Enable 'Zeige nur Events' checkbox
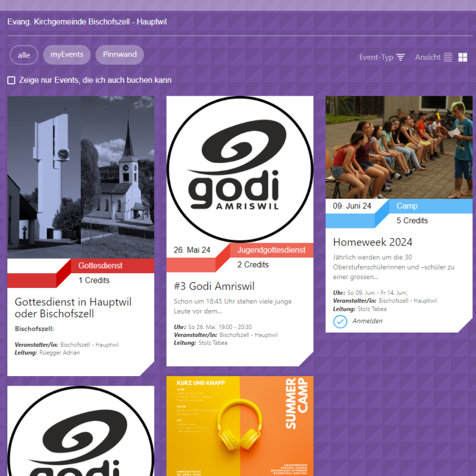Viewport: 476px width, 476px height. tap(11, 80)
